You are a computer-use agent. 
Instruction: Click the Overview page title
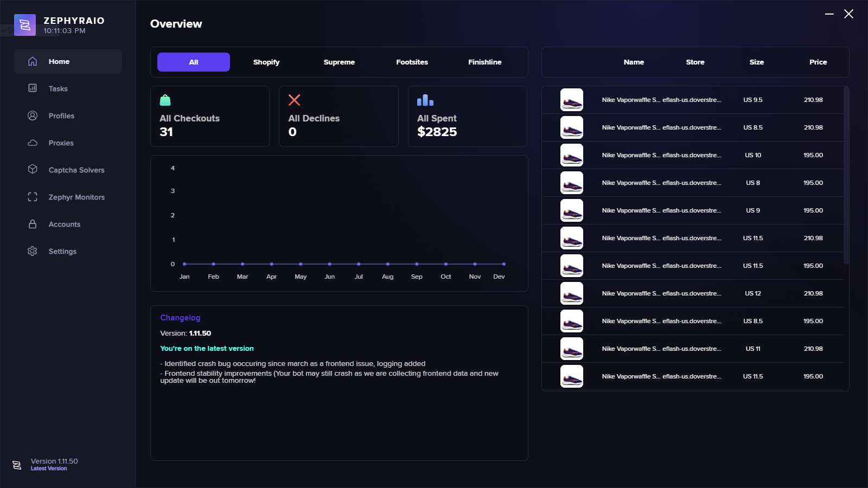click(176, 24)
